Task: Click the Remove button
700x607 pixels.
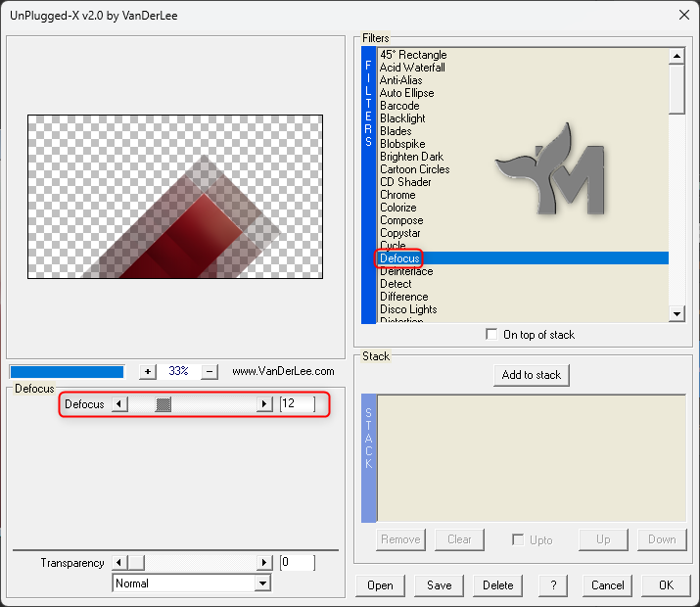Action: (400, 539)
